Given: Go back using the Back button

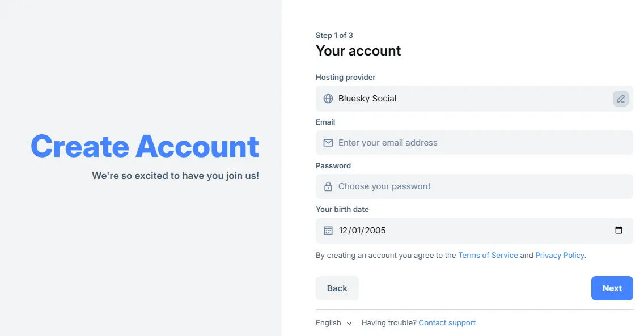Looking at the screenshot, I should click(x=337, y=288).
